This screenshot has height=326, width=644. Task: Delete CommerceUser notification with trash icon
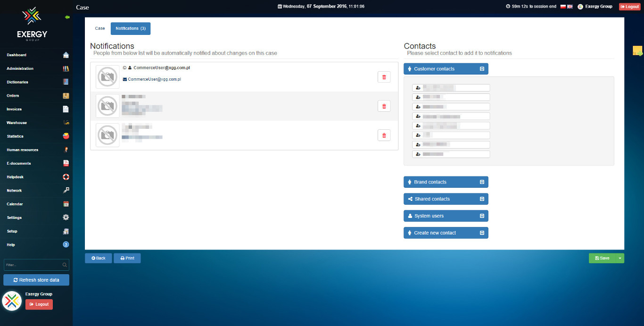pos(384,77)
